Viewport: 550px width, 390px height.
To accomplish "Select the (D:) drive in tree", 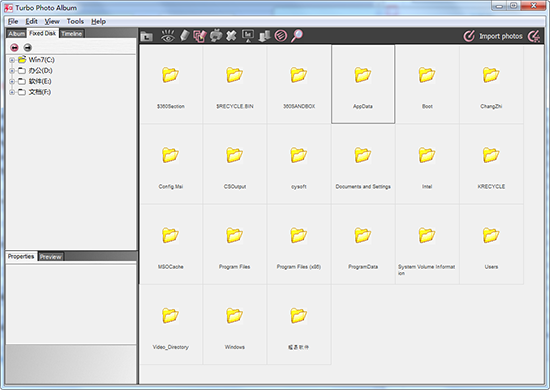I will pyautogui.click(x=40, y=70).
